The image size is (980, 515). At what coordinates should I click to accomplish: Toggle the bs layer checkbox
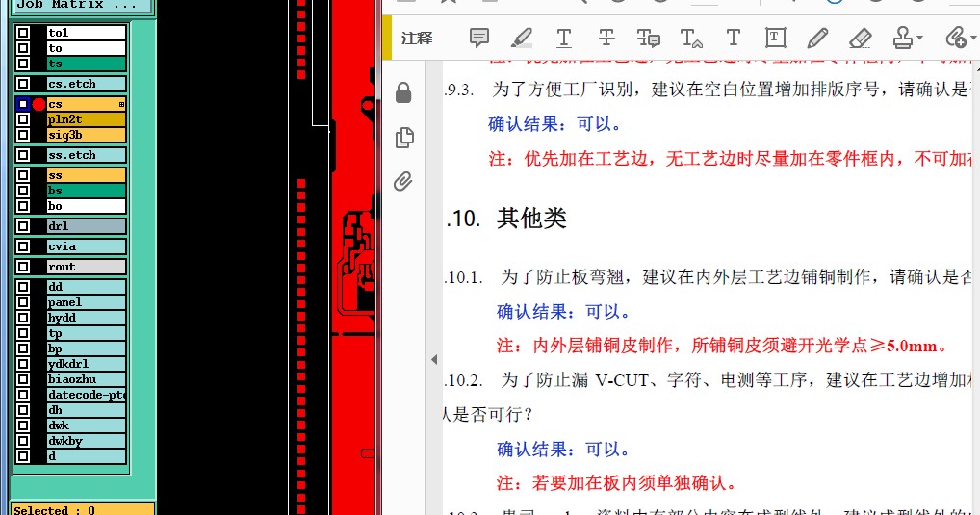23,190
